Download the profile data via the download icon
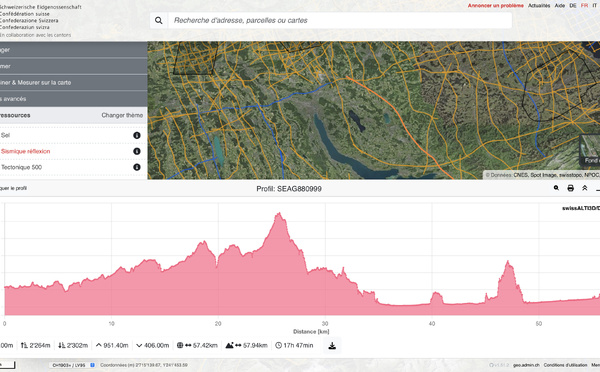600x372 pixels. [332, 346]
